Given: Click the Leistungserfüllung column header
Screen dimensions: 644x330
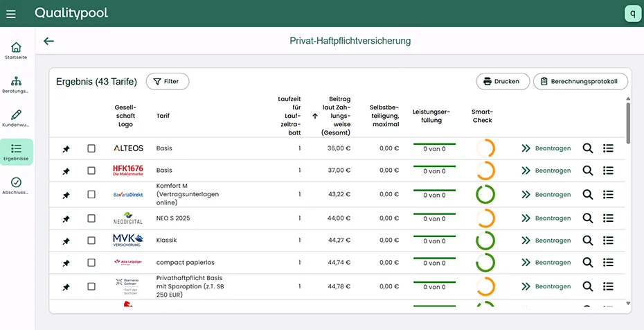Looking at the screenshot, I should point(431,116).
